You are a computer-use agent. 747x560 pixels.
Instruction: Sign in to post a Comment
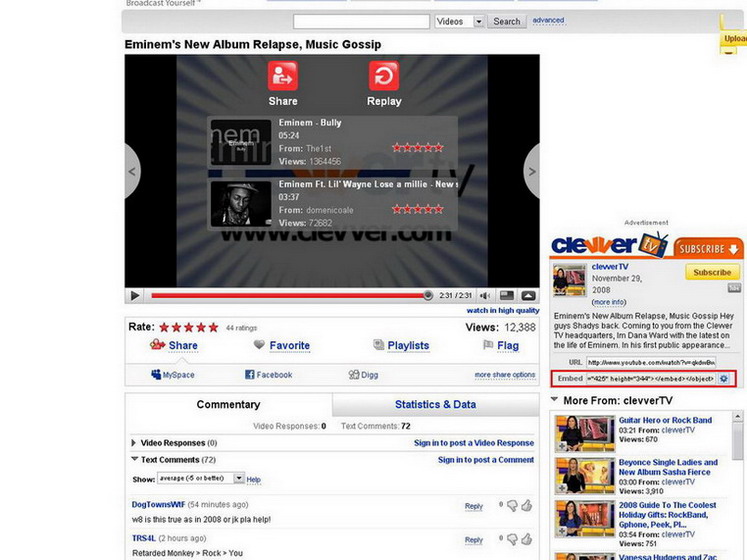pyautogui.click(x=485, y=459)
